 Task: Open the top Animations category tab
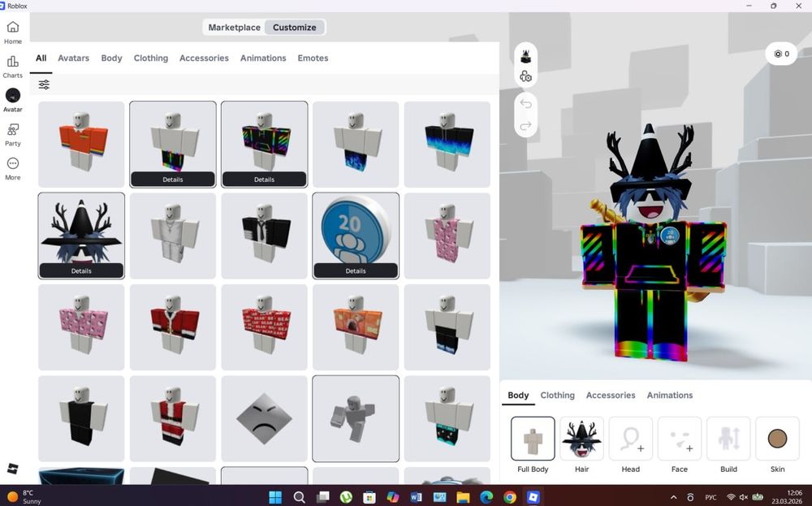tap(263, 58)
